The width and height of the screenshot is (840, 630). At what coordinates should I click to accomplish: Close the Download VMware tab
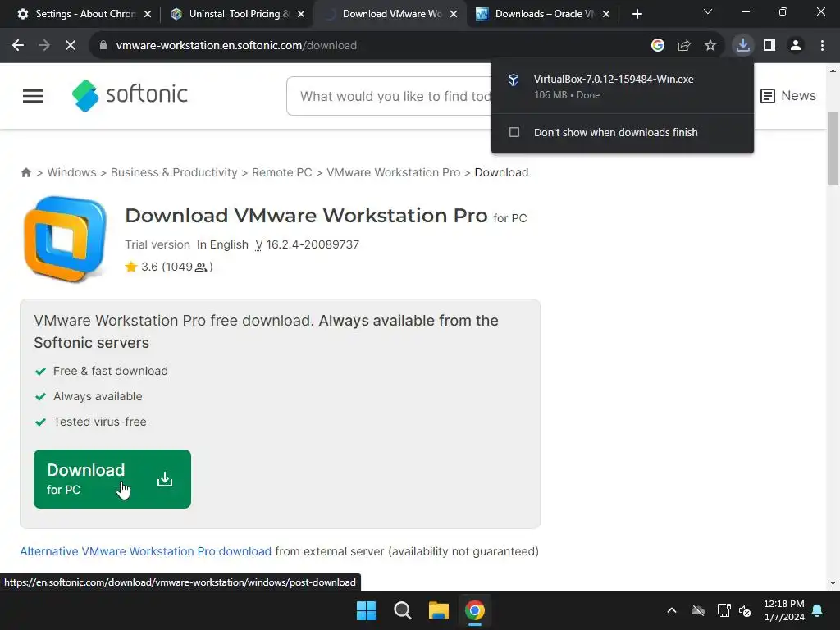point(454,14)
